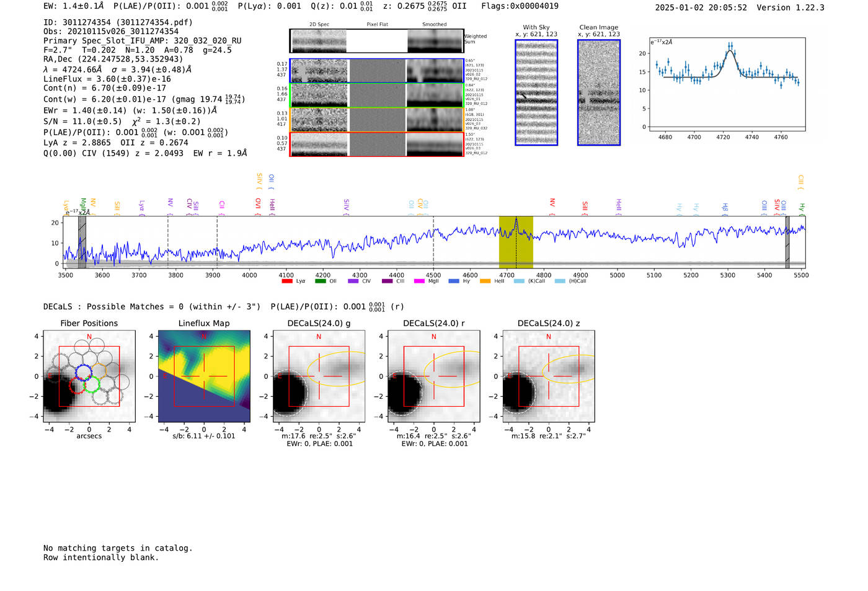Click the Q(0.00) CIV (1549) line
This screenshot has width=868, height=591.
coord(145,153)
